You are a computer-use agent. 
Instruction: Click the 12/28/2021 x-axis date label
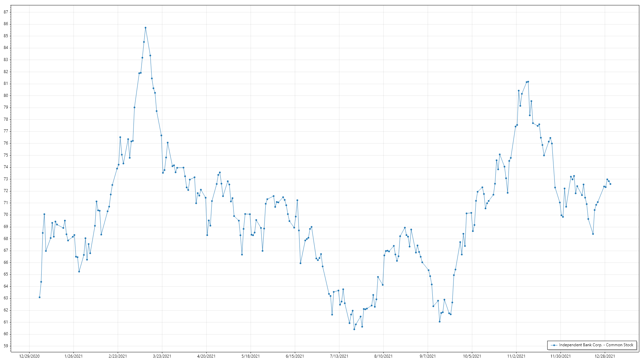605,356
